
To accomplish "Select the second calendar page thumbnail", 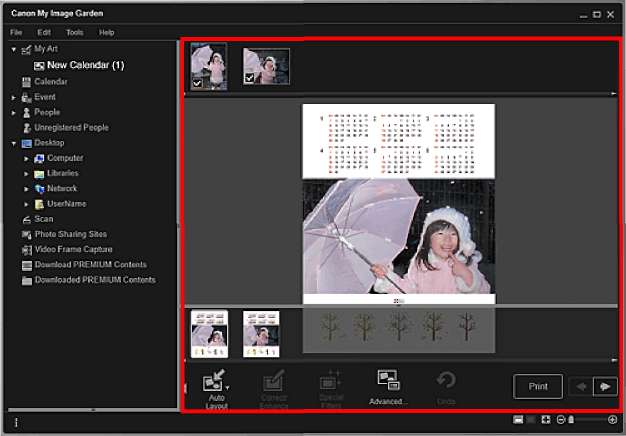I will pos(261,334).
